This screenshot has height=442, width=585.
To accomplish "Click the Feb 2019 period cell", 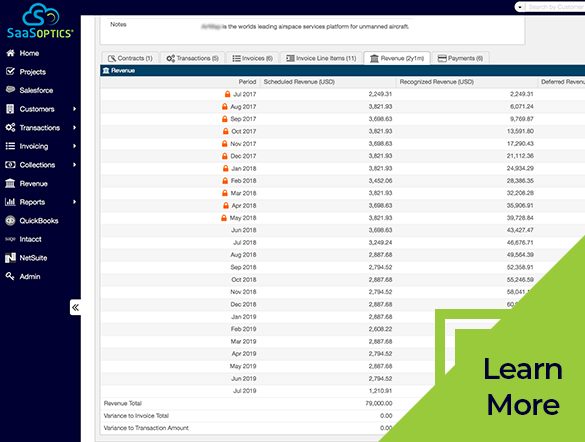I will pos(243,329).
